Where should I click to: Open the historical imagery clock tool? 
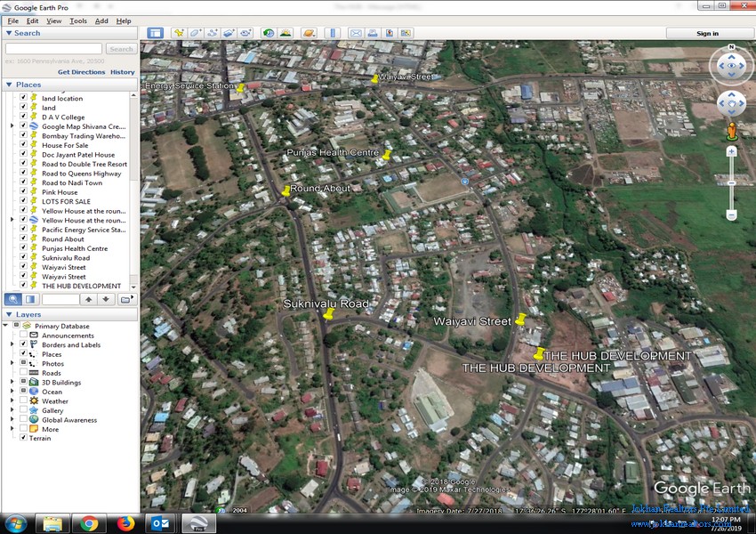(x=269, y=33)
